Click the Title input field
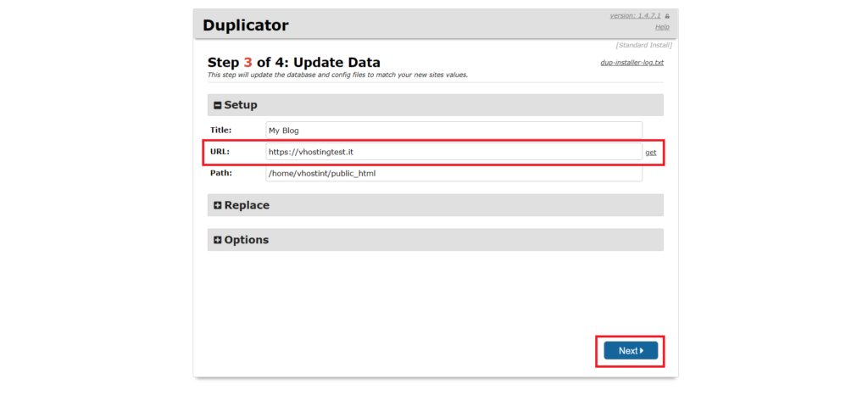868x401 pixels. point(454,131)
